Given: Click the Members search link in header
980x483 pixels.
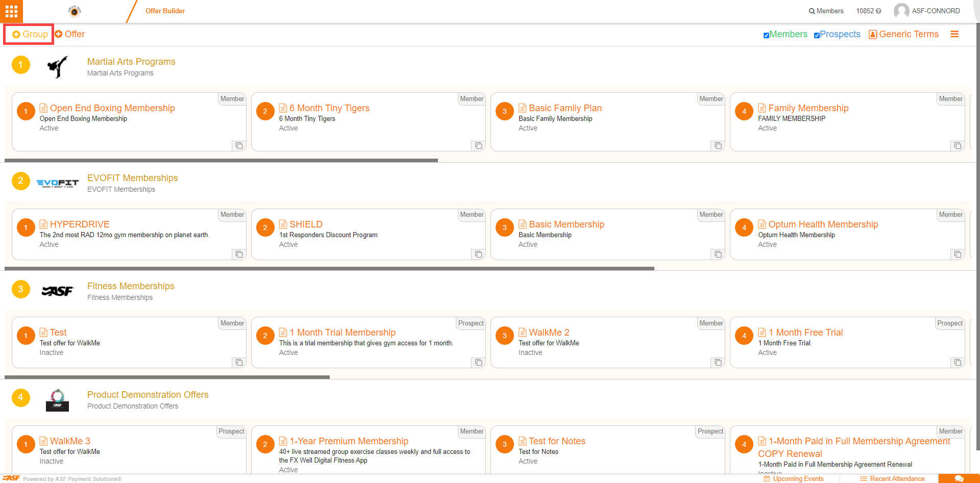Looking at the screenshot, I should (826, 11).
